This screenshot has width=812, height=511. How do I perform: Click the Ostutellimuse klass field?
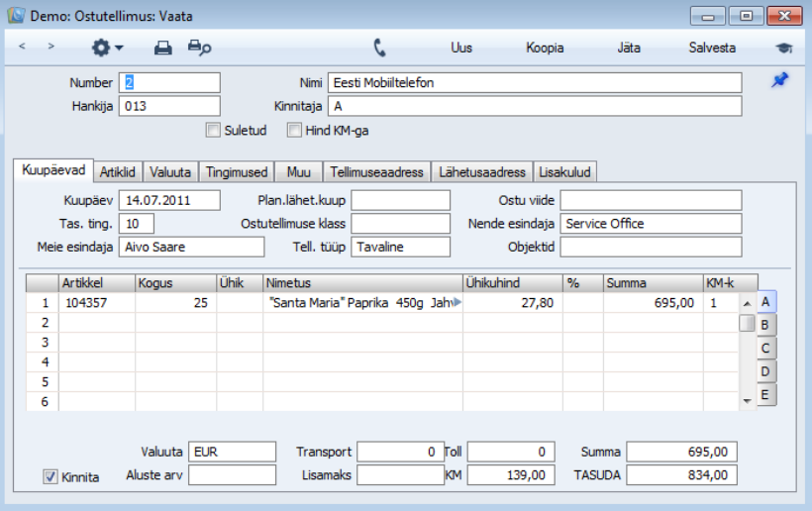click(400, 224)
